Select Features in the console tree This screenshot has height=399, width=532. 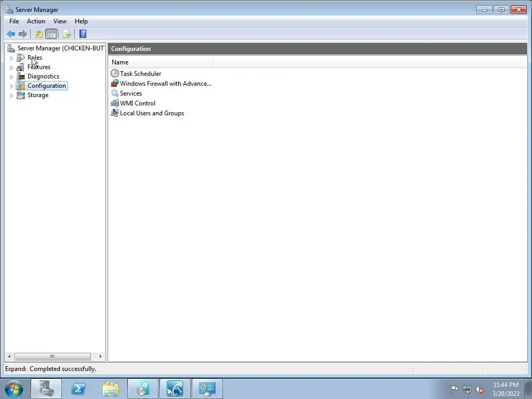point(38,67)
